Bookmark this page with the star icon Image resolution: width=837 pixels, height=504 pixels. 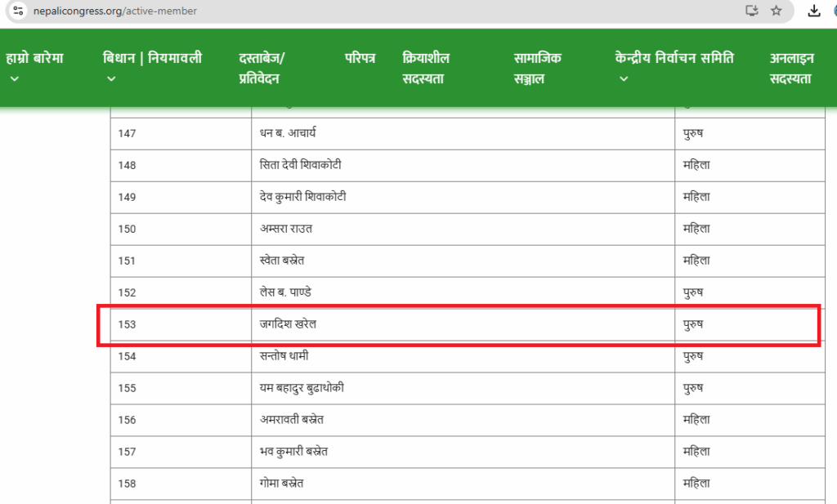pyautogui.click(x=776, y=11)
